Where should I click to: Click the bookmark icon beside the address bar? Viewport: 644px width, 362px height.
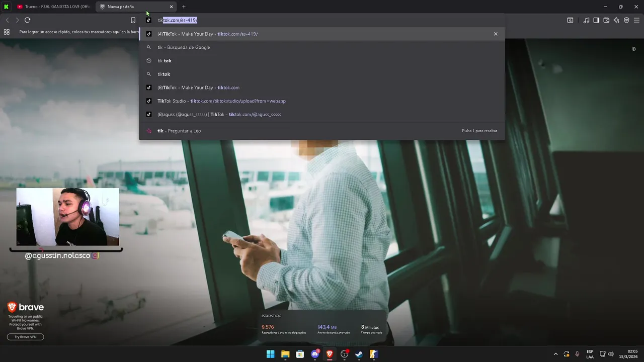pos(133,20)
